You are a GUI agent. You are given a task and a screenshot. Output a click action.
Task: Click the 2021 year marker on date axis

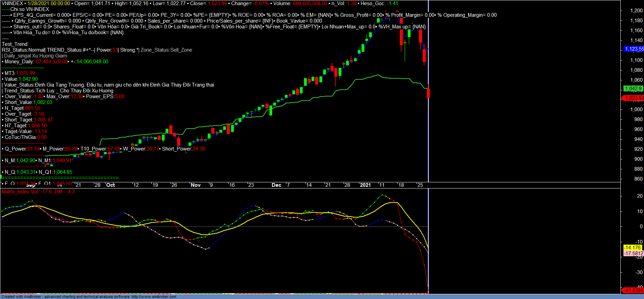[x=365, y=185]
